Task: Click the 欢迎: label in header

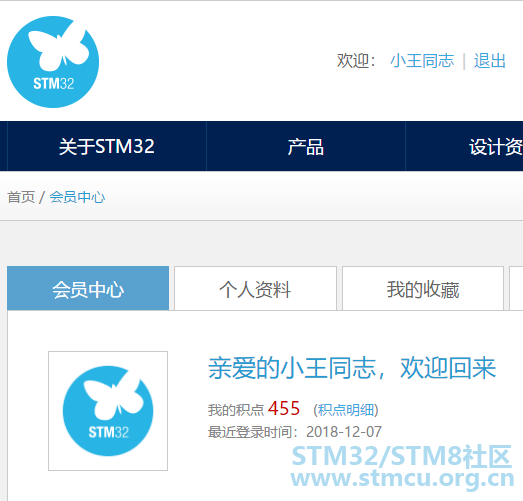Action: [x=356, y=61]
